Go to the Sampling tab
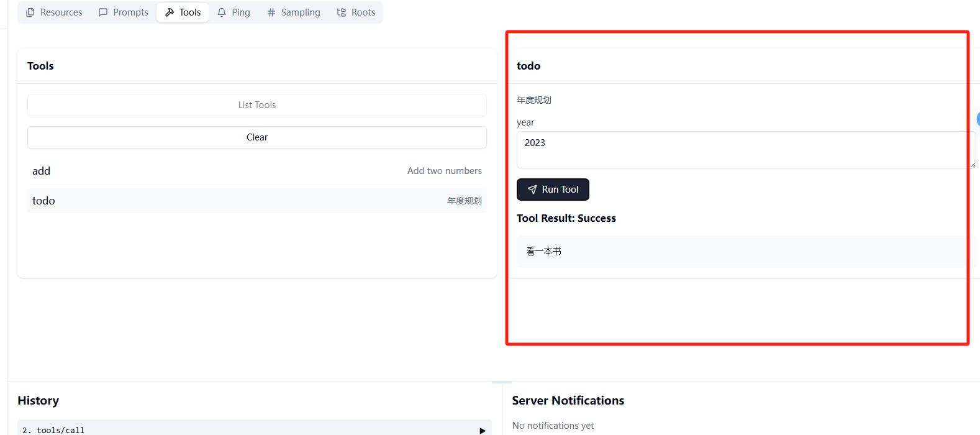 294,12
